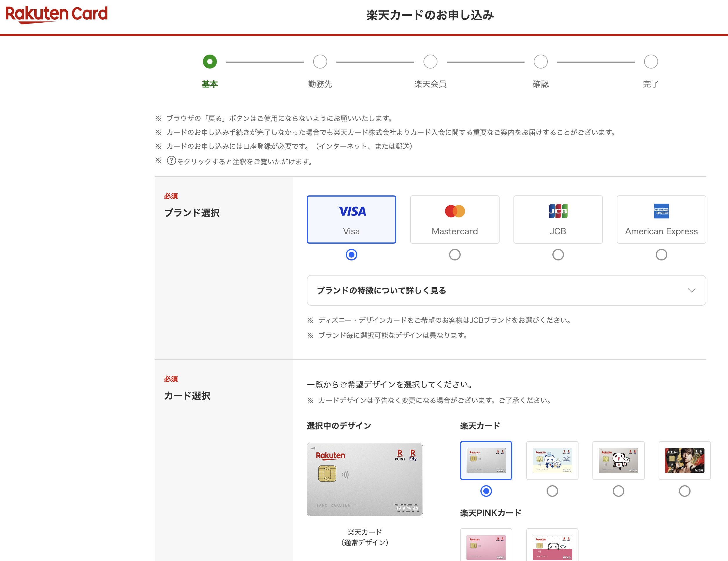Screen dimensions: 728x561
Task: Choose radio under Panda anniversary design
Action: (552, 491)
